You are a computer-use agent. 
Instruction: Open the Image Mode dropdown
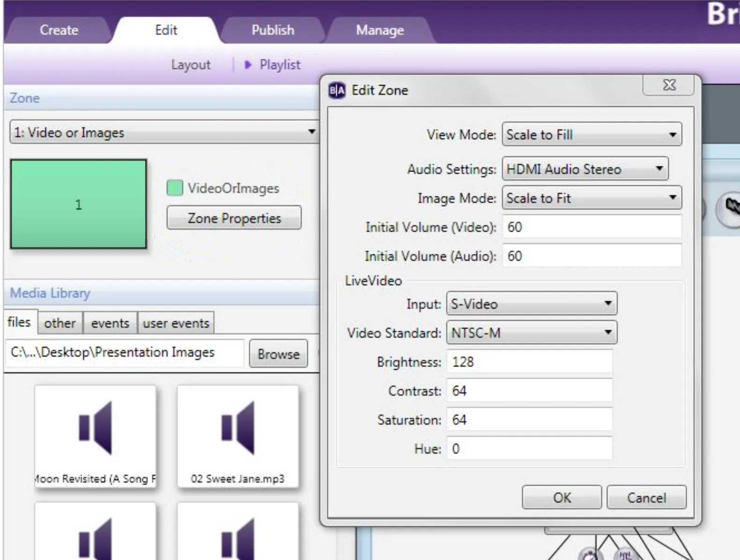click(592, 198)
